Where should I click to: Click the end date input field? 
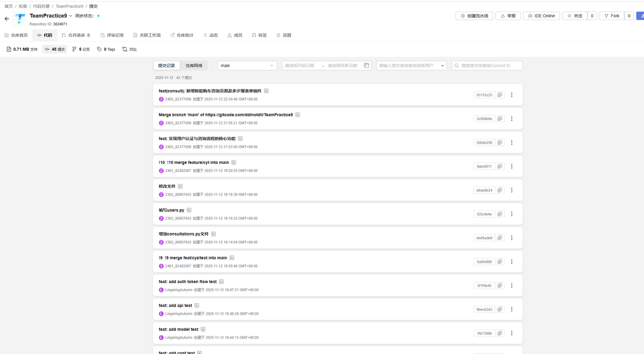[x=343, y=65]
